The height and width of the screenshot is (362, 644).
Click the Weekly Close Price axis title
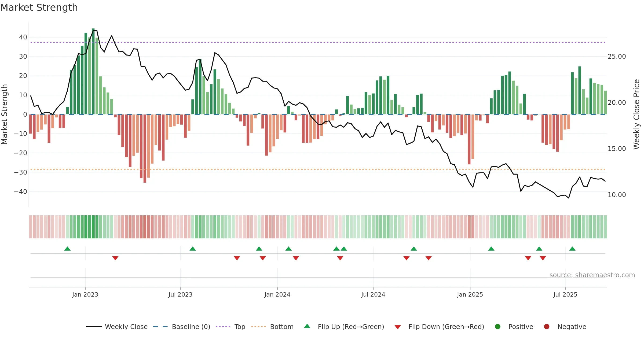636,114
